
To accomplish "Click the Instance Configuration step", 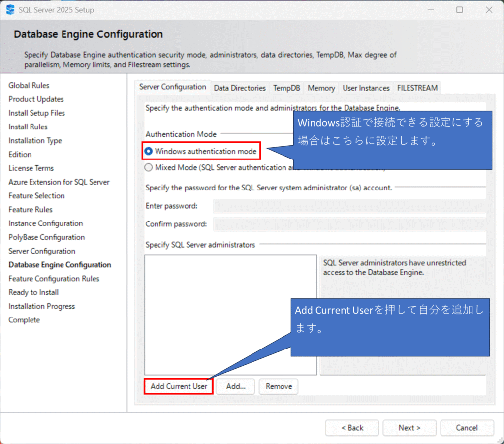I will click(46, 224).
